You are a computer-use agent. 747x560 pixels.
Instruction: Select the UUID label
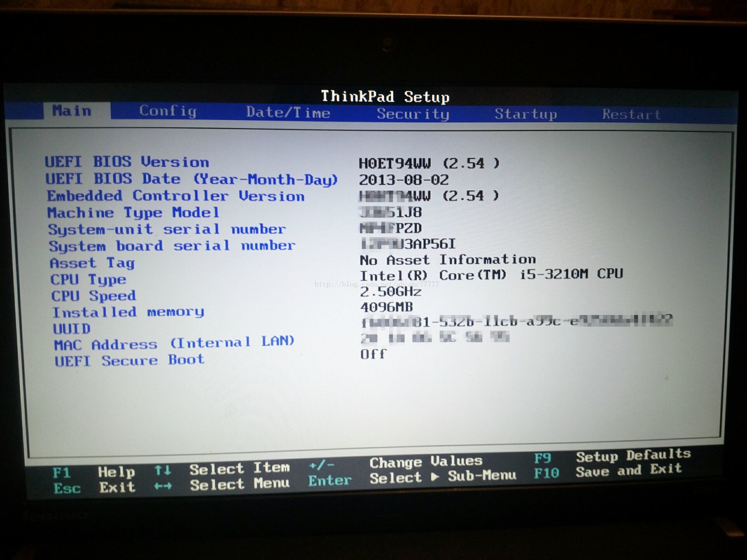pyautogui.click(x=72, y=329)
